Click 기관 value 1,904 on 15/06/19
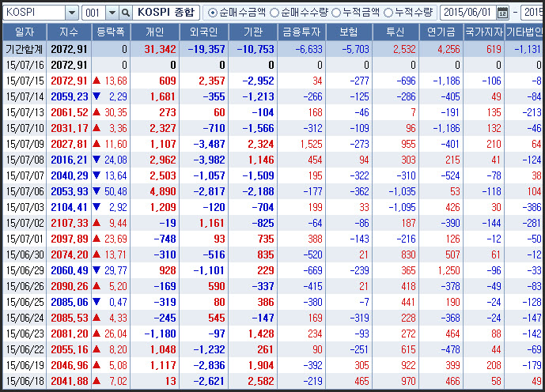This screenshot has height=392, width=545. point(261,365)
